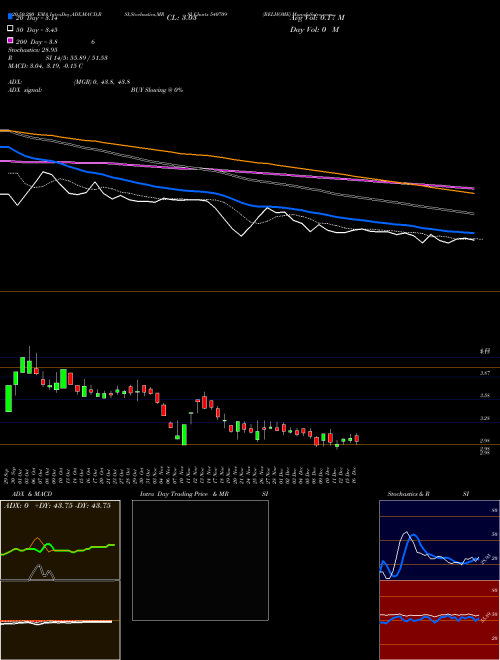Open the empty Intra Day Trading Price panel
The width and height of the screenshot is (500, 660).
[x=200, y=560]
